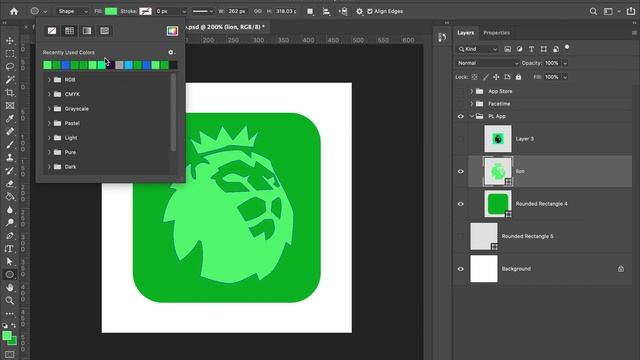Set fill type to Solid Color
The height and width of the screenshot is (360, 640).
(69, 31)
